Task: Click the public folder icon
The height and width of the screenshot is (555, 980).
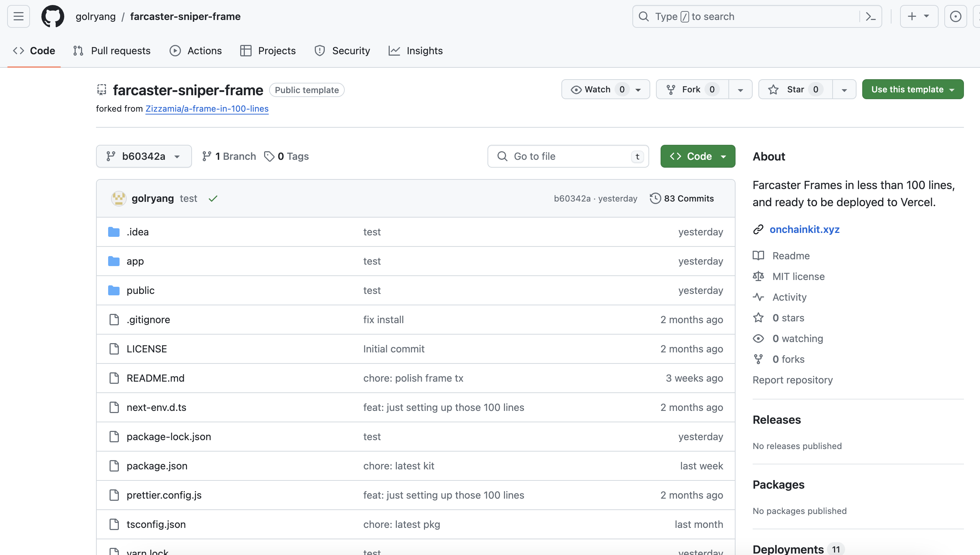Action: 113,290
